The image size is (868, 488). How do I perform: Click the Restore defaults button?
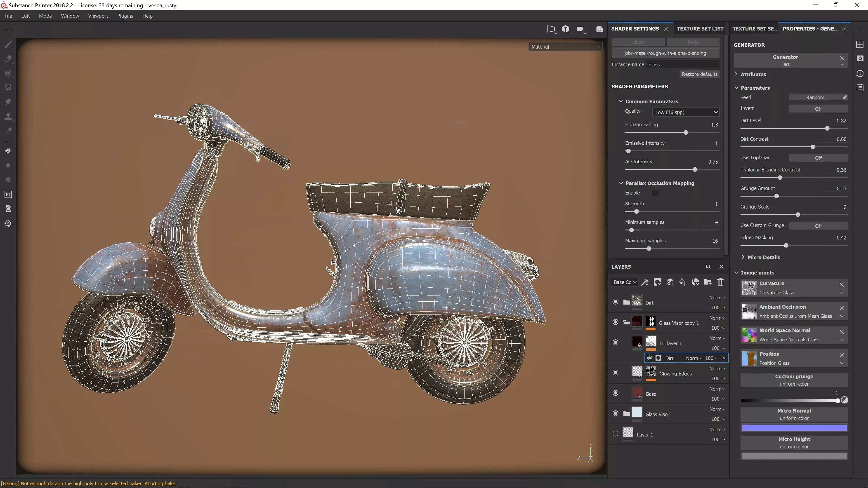[700, 74]
